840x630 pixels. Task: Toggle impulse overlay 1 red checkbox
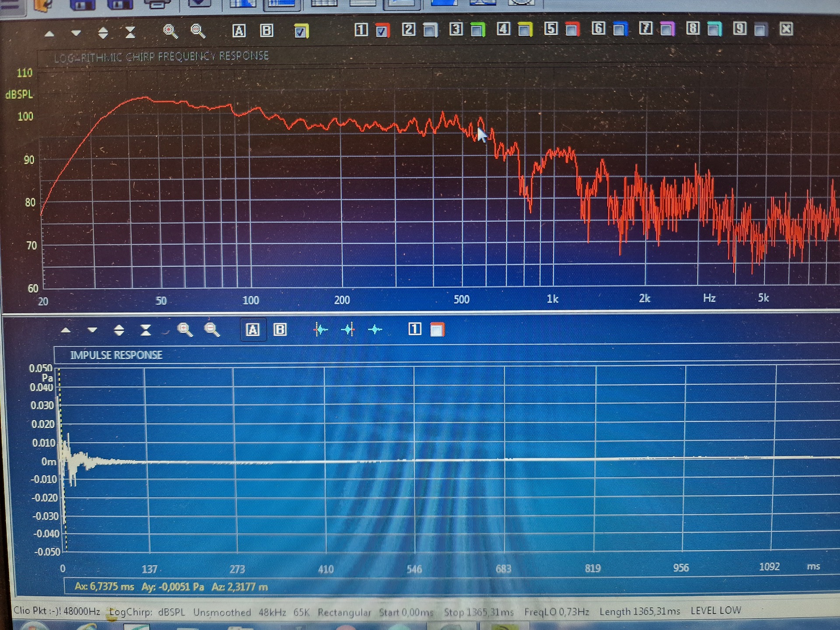click(x=437, y=329)
